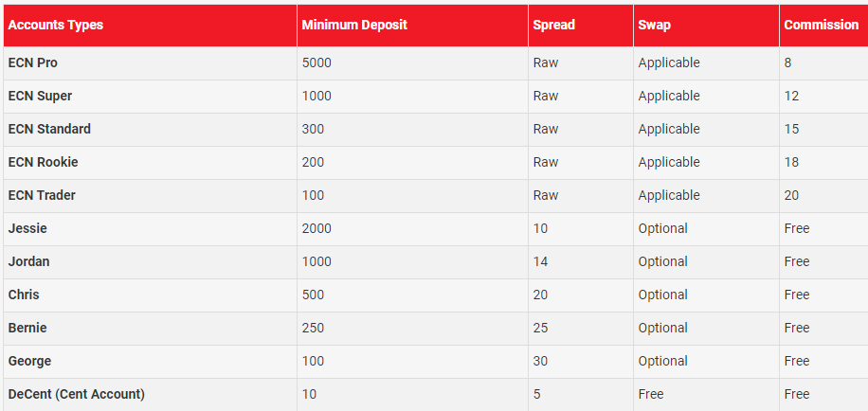Viewport: 868px width, 411px height.
Task: Click the Spread column header
Action: coord(553,25)
